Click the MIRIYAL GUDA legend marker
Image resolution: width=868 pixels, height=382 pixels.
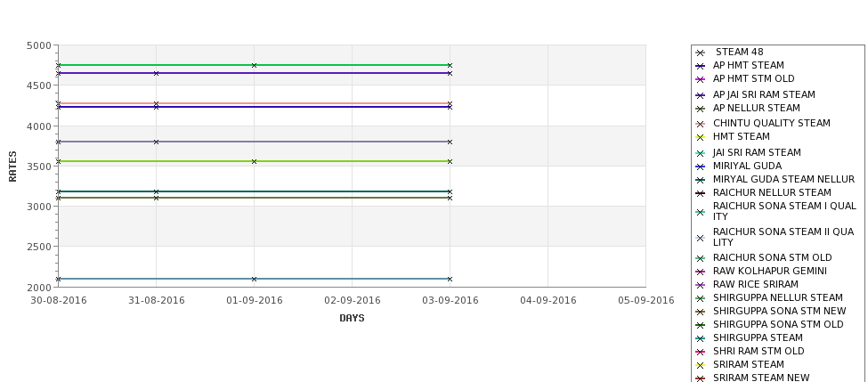pos(700,167)
